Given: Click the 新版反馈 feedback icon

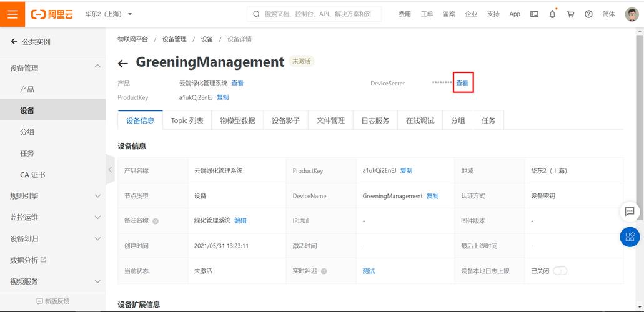Looking at the screenshot, I should (39, 301).
